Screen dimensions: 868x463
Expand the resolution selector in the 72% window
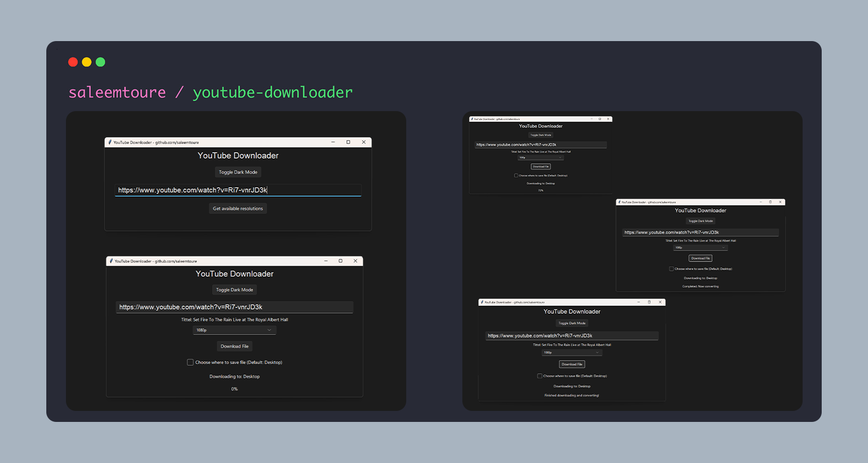[540, 157]
